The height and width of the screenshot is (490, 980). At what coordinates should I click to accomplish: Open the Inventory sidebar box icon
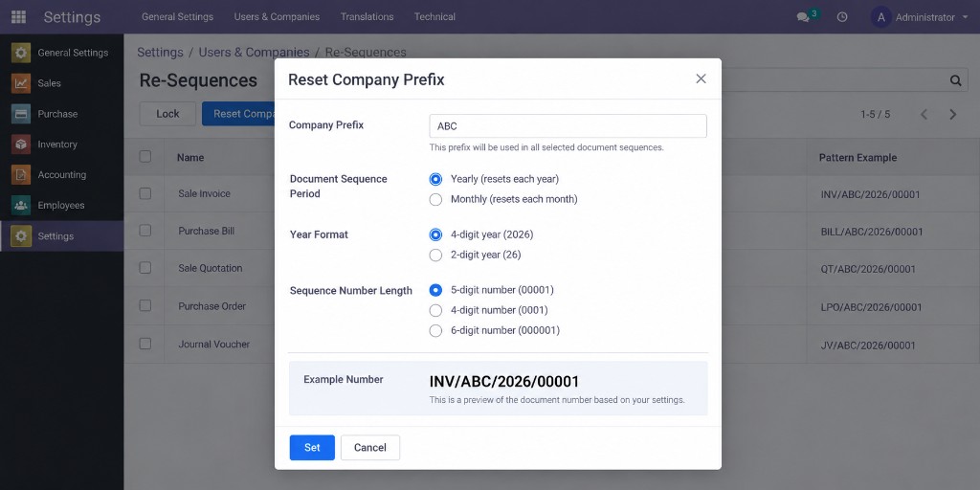click(x=21, y=145)
